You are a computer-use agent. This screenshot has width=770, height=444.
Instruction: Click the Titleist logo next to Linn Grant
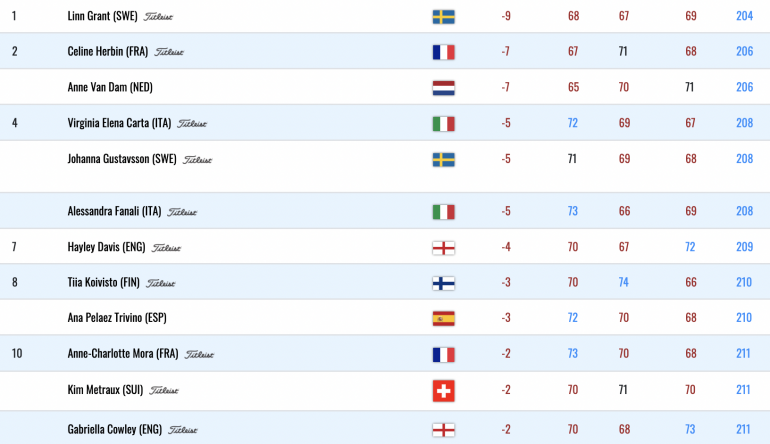[x=158, y=17]
